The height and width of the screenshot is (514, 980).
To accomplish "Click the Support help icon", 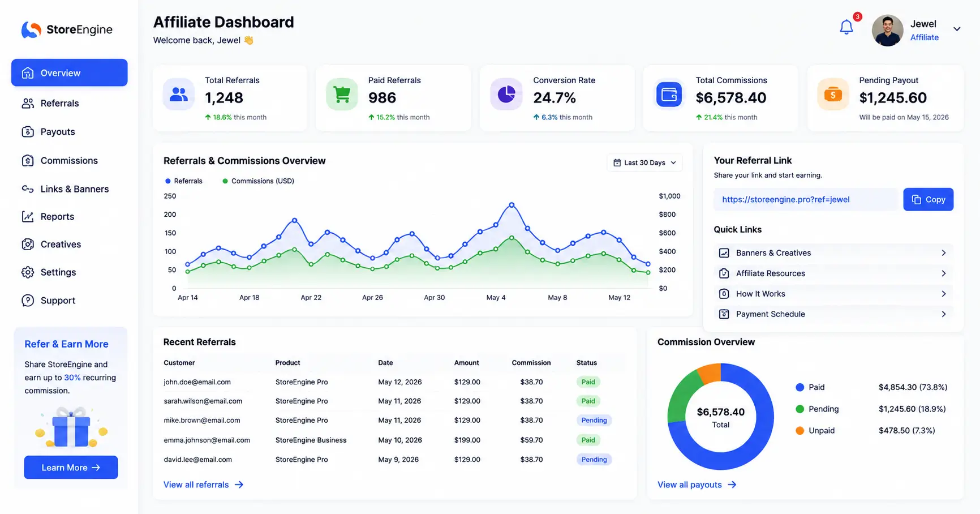I will (x=28, y=301).
